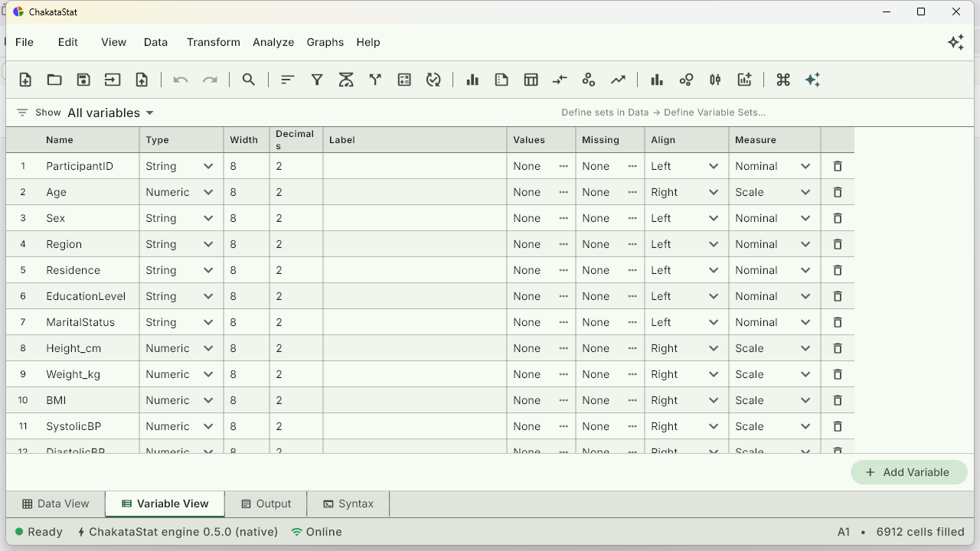This screenshot has height=551, width=980.
Task: Click the export file upload icon
Action: coord(142,80)
